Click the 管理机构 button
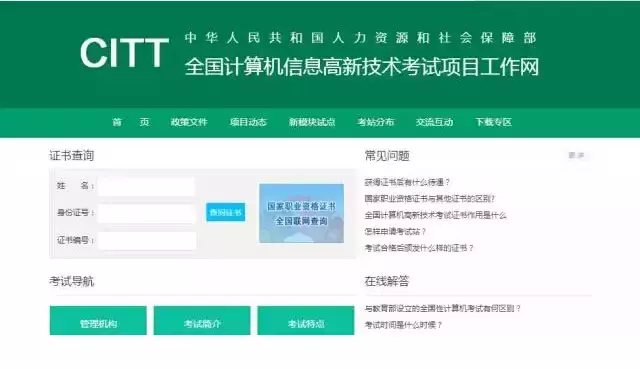 tap(98, 321)
